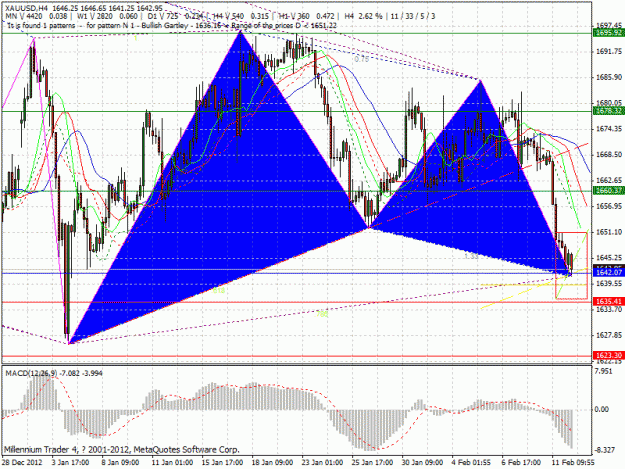
Task: Select the red 1623.30 price tag
Action: tap(608, 355)
